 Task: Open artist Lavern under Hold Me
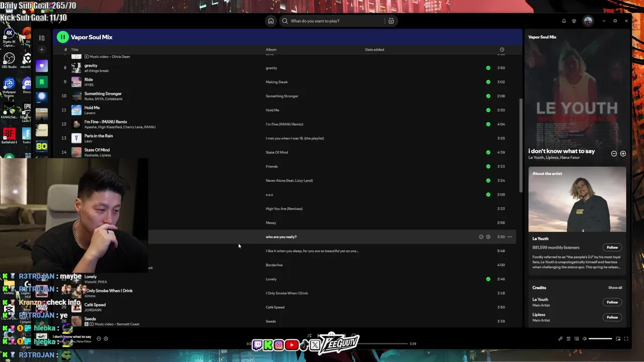tap(90, 113)
